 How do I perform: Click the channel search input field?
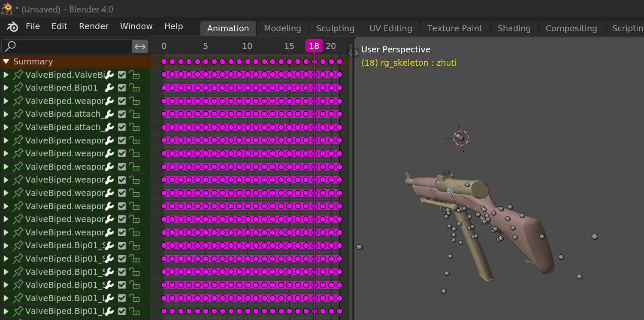tap(67, 46)
